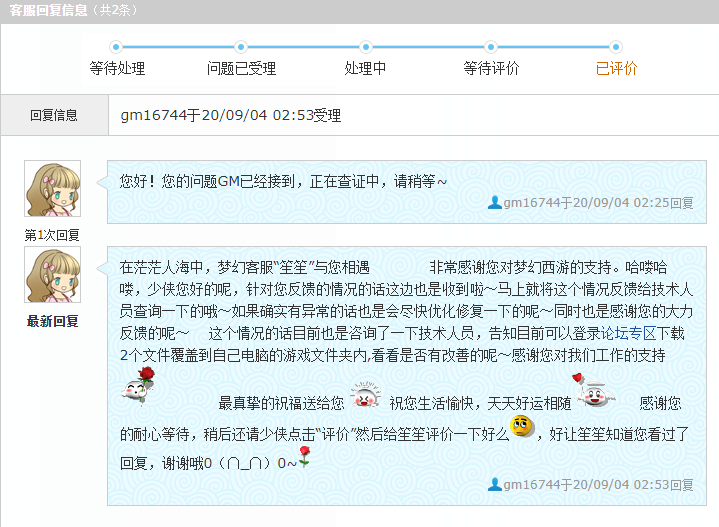Click user icon beside 02:25 reply signature
The image size is (719, 527).
coord(495,203)
